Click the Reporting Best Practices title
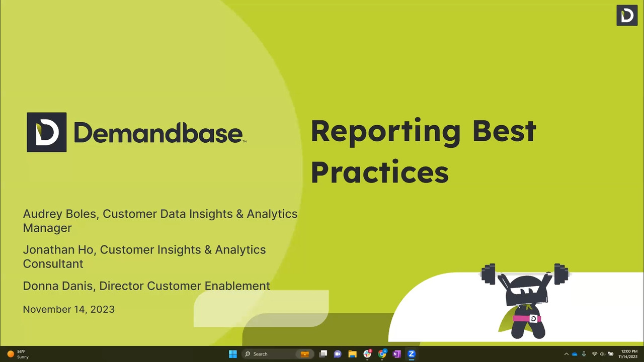This screenshot has width=644, height=362. [x=423, y=151]
